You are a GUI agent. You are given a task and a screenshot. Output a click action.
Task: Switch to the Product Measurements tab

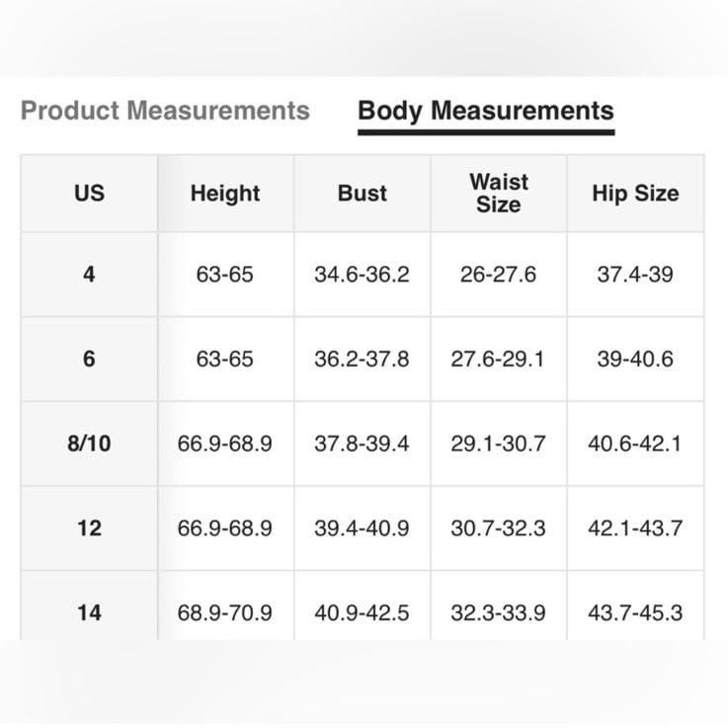[165, 111]
